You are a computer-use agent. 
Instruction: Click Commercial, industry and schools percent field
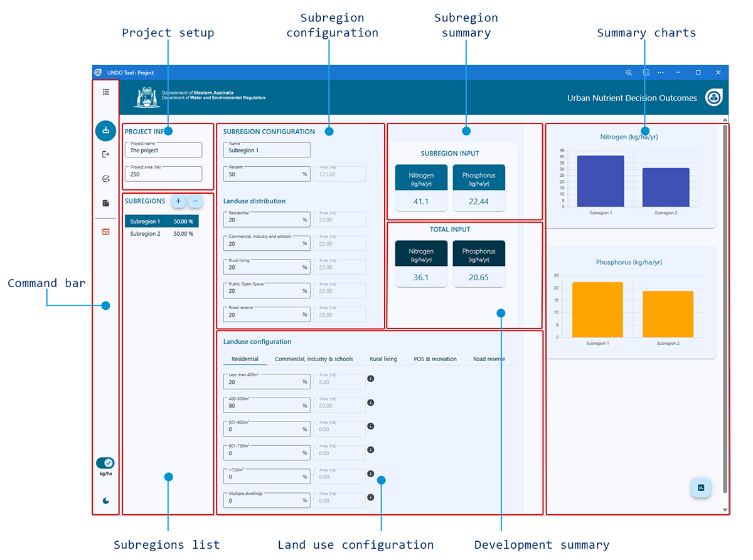[267, 243]
